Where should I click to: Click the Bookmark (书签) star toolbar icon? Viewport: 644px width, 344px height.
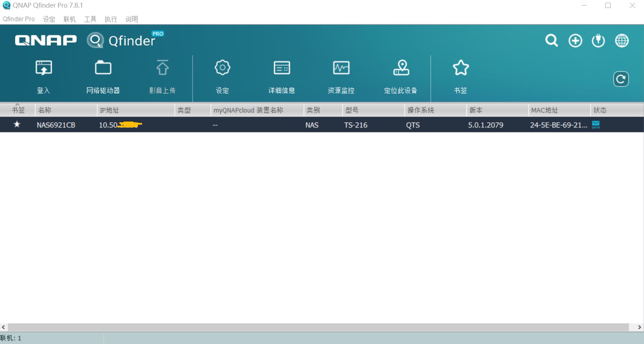click(460, 67)
